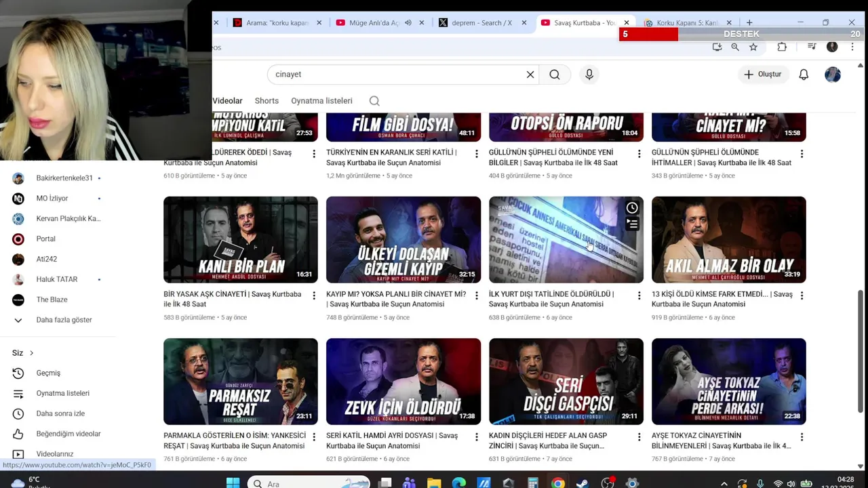Open 'KANLI BİR PLAN' video thumbnail
Viewport: 868px width, 488px height.
click(x=241, y=240)
